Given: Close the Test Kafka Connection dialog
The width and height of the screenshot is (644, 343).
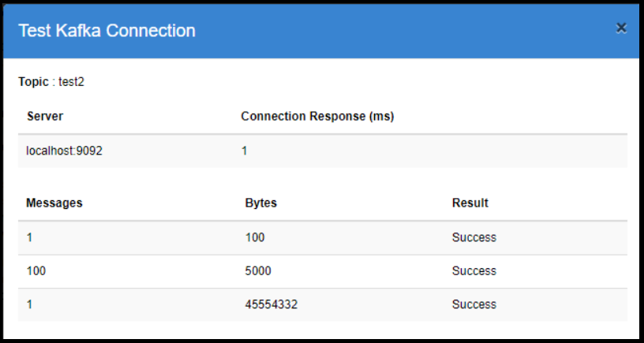Looking at the screenshot, I should point(621,28).
